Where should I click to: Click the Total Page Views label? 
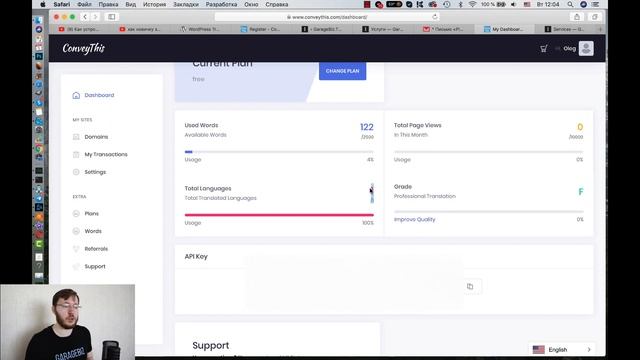tap(418, 125)
